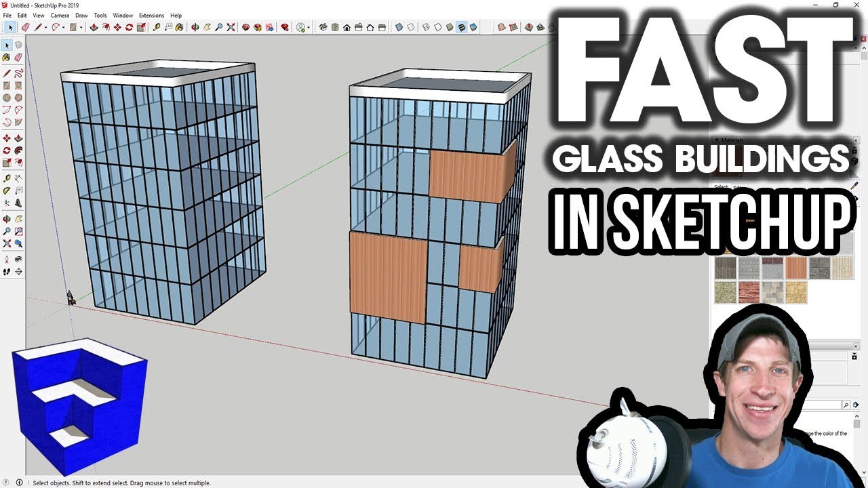Select Protractor tool in left toolbar
This screenshot has width=868, height=488.
click(7, 189)
